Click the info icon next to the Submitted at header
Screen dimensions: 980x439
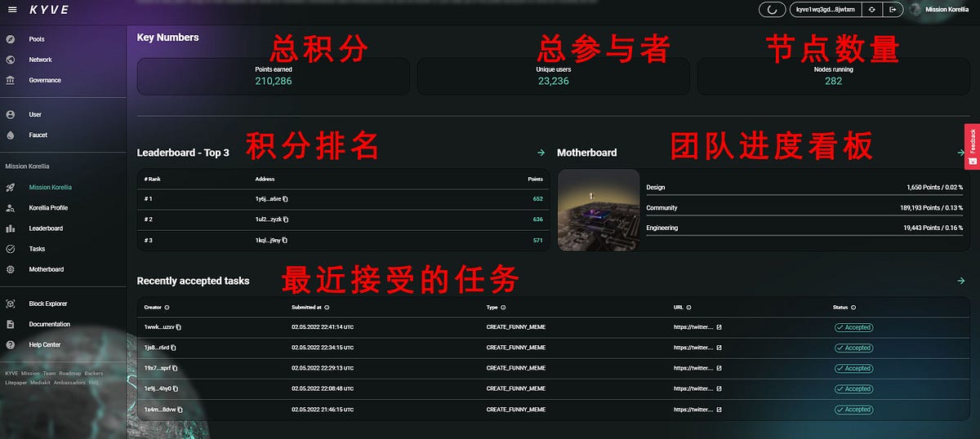327,308
